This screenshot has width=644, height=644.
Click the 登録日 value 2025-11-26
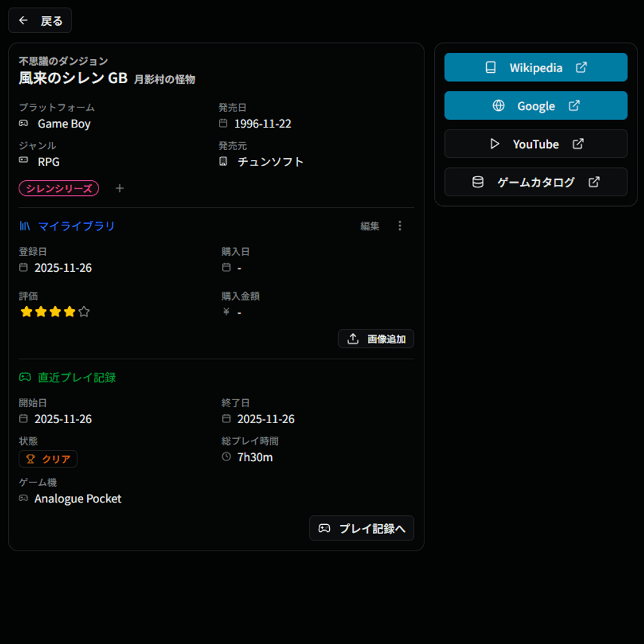63,268
